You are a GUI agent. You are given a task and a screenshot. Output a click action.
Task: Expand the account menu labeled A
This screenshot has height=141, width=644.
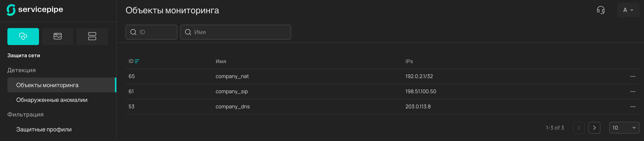tap(628, 10)
